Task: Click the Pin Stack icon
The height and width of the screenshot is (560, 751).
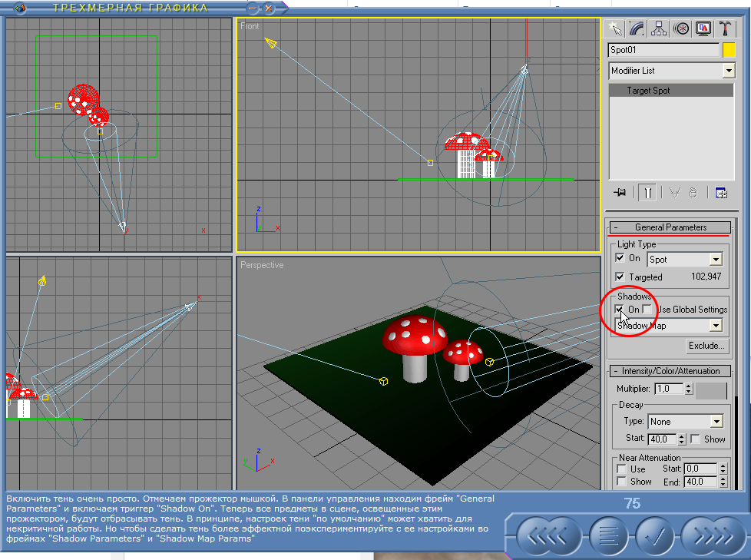Action: click(619, 193)
